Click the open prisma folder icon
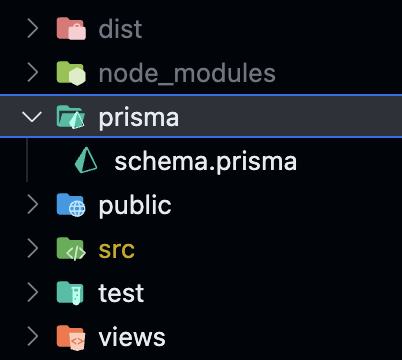 (x=71, y=117)
